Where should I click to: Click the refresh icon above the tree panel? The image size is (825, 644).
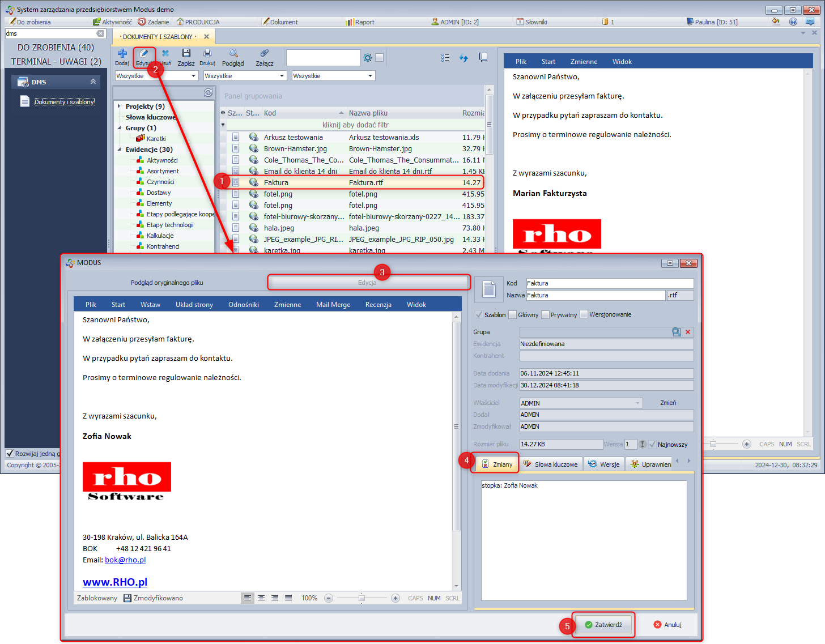(x=209, y=93)
